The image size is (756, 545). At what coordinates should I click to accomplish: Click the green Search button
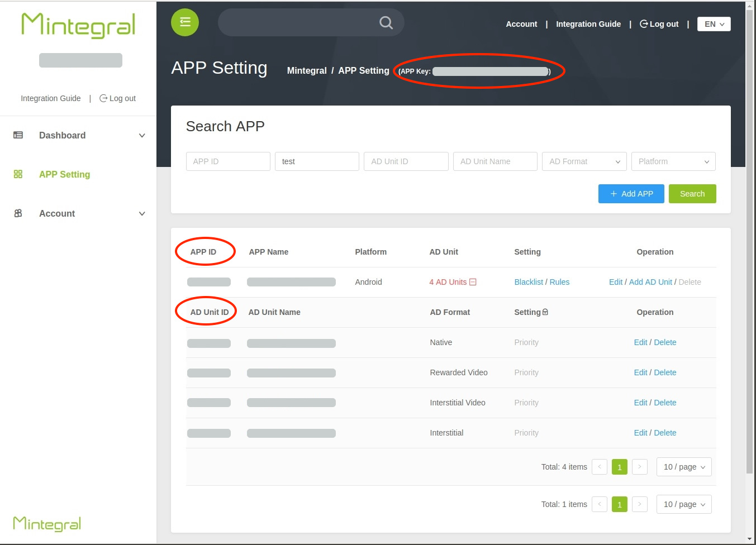(x=692, y=194)
